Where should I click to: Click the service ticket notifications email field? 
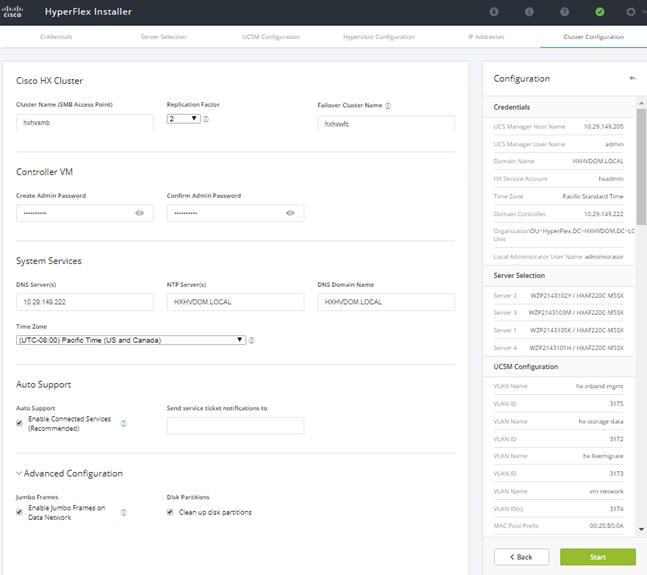(x=235, y=426)
